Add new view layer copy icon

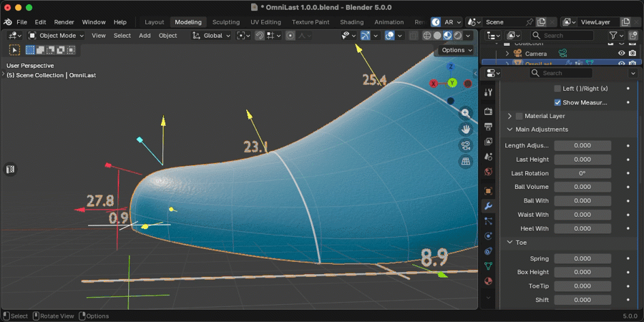[625, 22]
